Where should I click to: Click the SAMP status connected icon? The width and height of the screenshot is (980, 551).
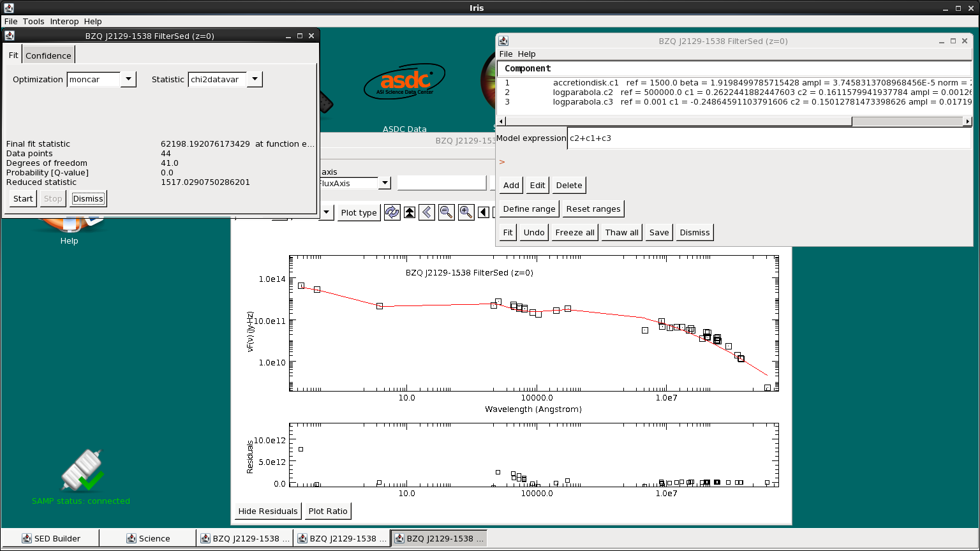(x=81, y=471)
